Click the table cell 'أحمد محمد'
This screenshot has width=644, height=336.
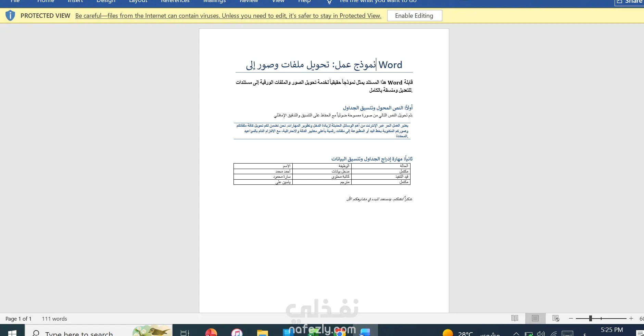click(263, 171)
